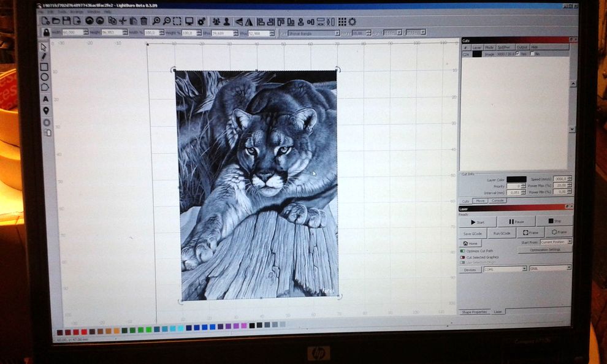
Task: Switch to the Move tab
Action: [x=481, y=200]
